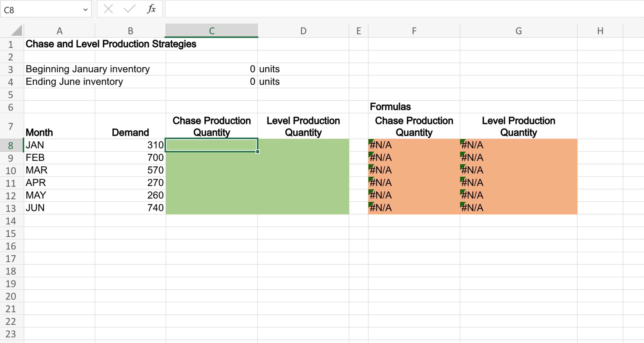The height and width of the screenshot is (343, 644).
Task: Click the fill handle of cell C8
Action: (x=257, y=151)
